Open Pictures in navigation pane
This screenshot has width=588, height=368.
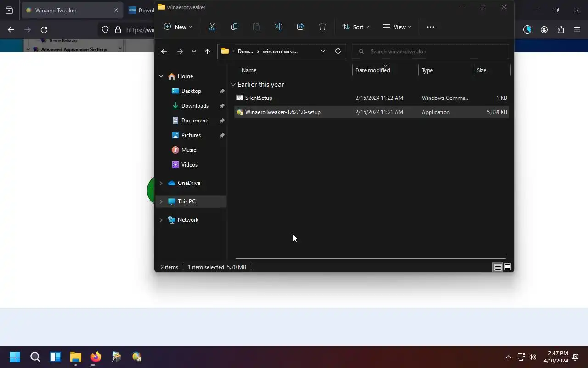(191, 135)
